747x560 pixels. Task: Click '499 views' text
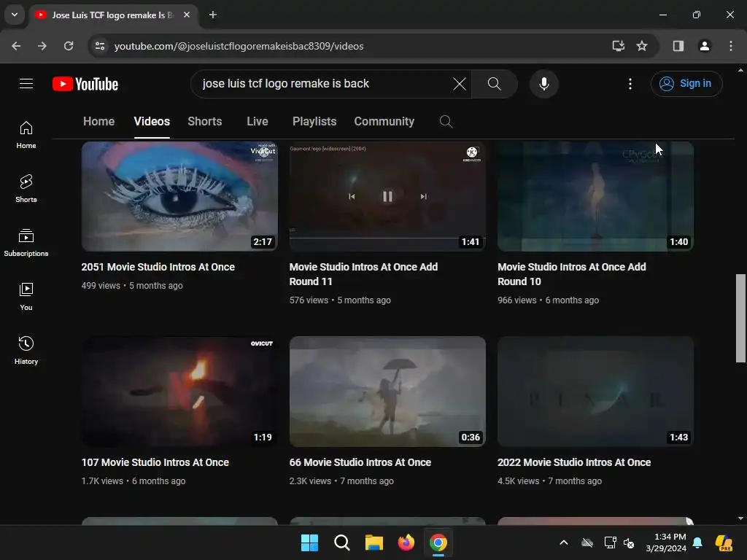[101, 286]
